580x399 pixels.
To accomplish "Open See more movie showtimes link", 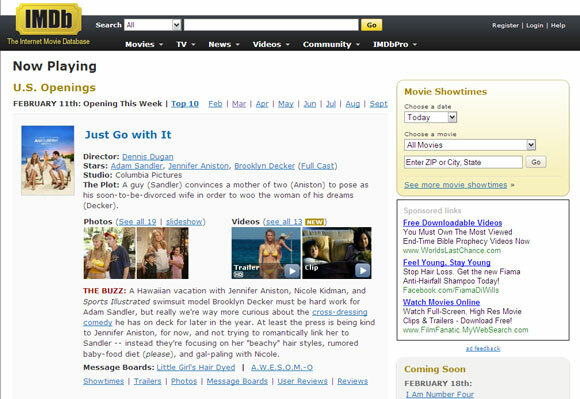I will [x=455, y=185].
